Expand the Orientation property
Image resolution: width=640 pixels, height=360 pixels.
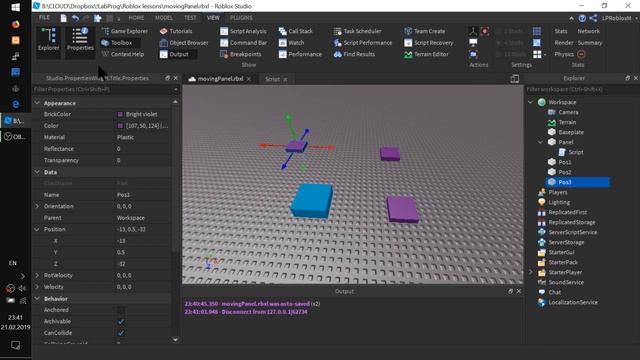coord(37,206)
